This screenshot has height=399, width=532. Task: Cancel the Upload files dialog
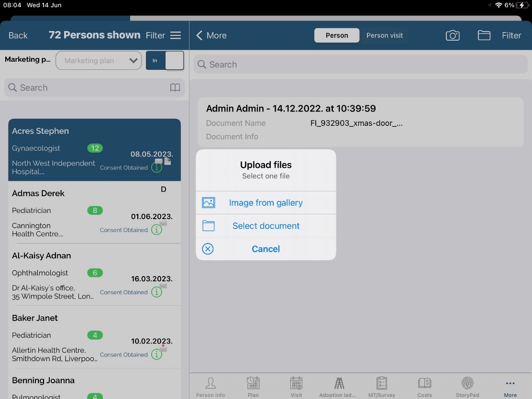[266, 249]
